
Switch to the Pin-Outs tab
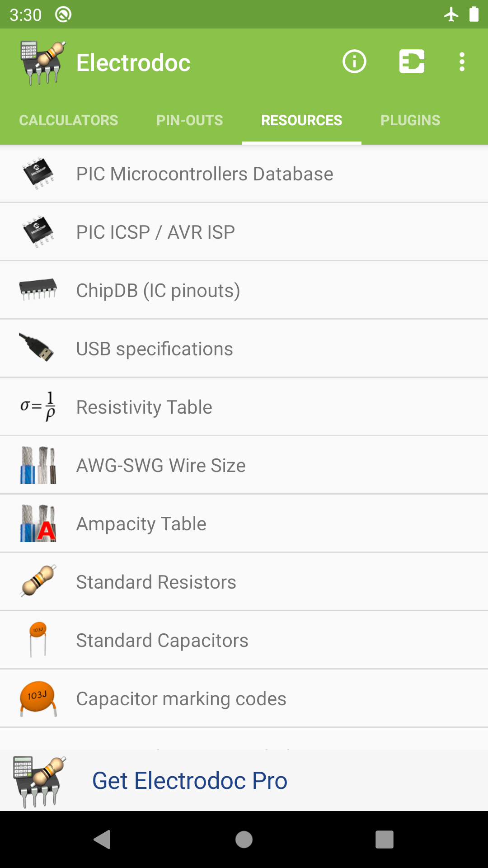(190, 120)
